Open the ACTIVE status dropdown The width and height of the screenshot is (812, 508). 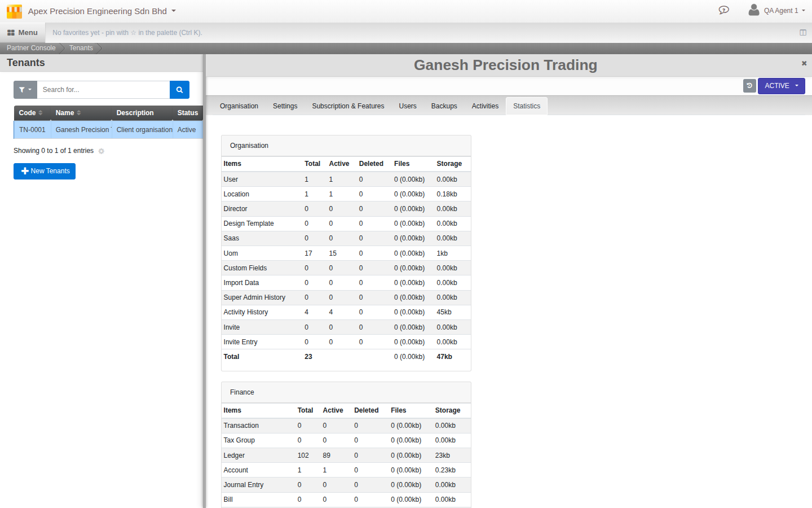click(782, 86)
